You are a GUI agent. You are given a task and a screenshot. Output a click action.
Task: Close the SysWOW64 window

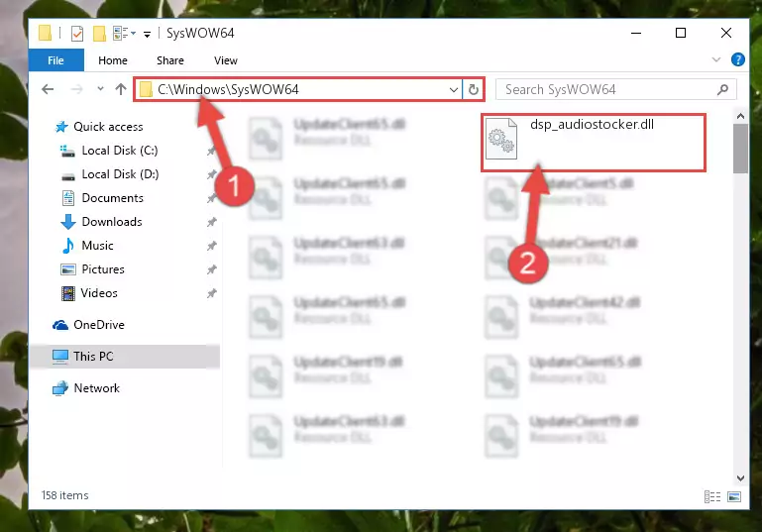[726, 33]
